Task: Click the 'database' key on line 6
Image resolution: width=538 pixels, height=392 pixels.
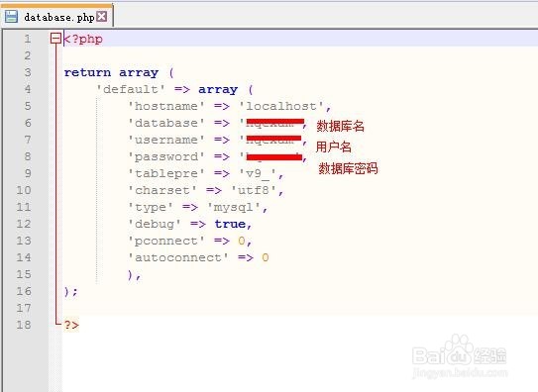Action: point(166,123)
